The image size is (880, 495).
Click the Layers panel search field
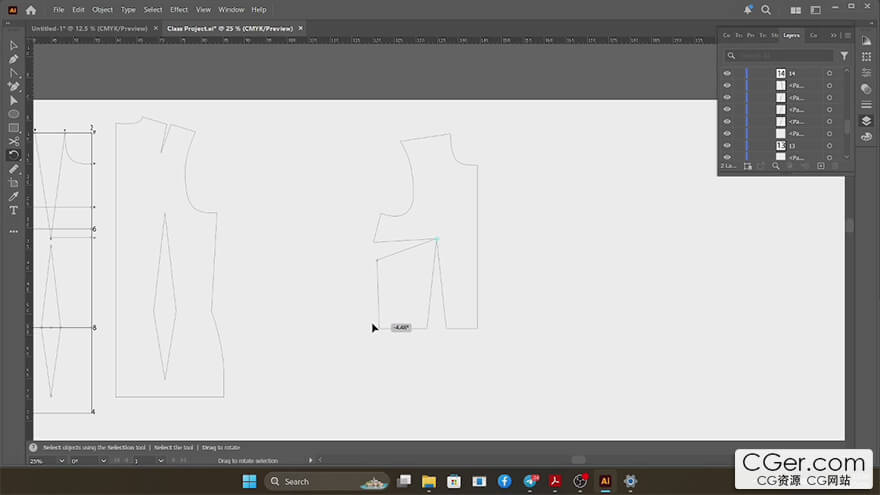tap(779, 56)
